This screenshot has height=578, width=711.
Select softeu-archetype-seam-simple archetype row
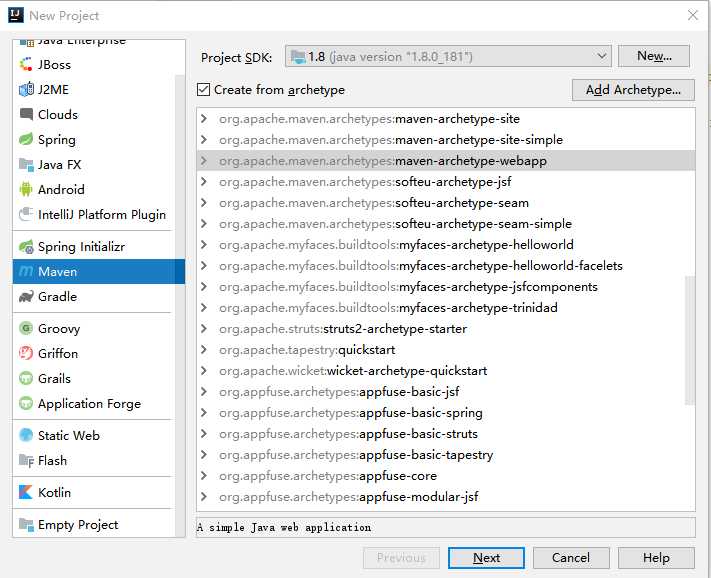click(x=445, y=223)
